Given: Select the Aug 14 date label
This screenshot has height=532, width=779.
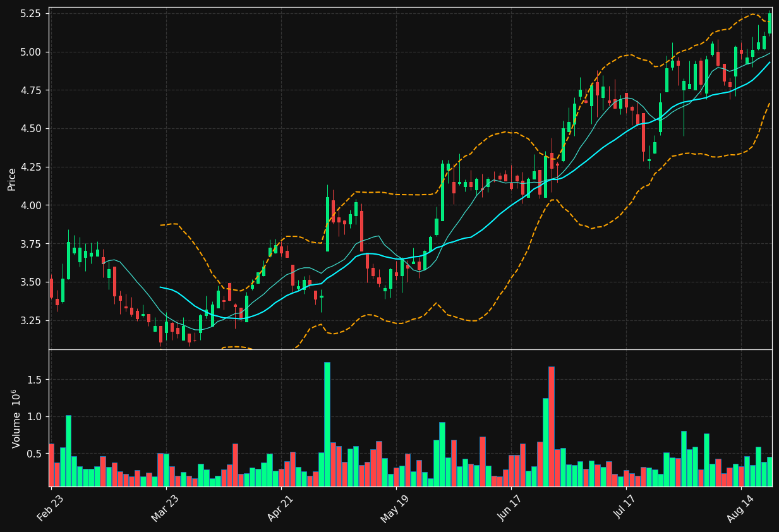Looking at the screenshot, I should pyautogui.click(x=740, y=509).
